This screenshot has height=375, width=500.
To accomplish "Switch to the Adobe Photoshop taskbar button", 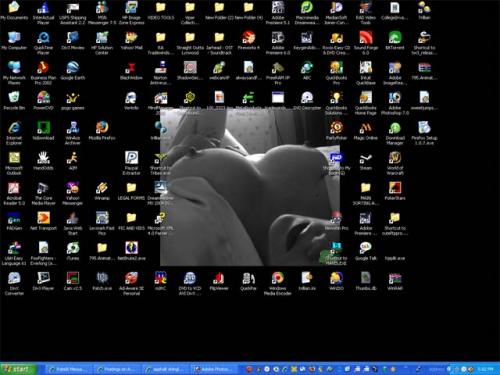I will coord(213,369).
